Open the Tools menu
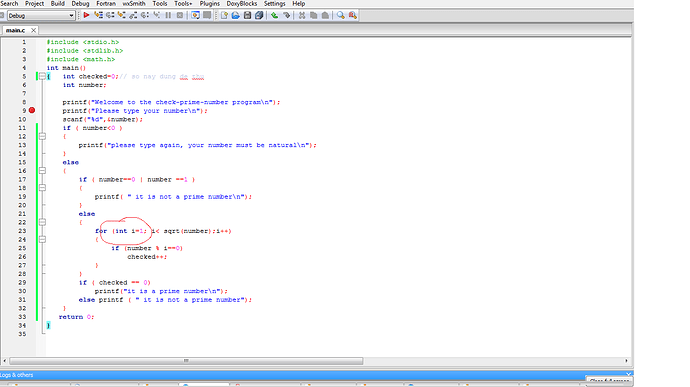The image size is (690, 387). [x=160, y=4]
